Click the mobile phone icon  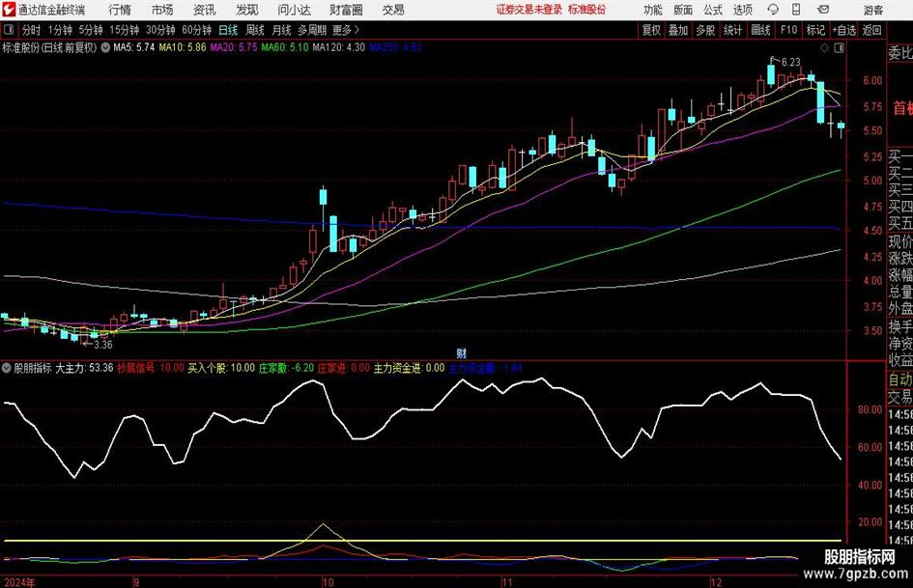796,10
